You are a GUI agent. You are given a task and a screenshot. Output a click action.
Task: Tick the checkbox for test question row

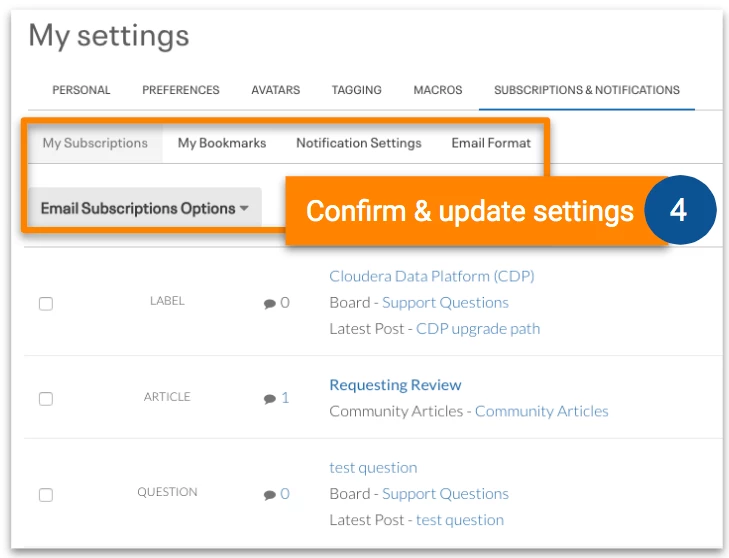[46, 495]
